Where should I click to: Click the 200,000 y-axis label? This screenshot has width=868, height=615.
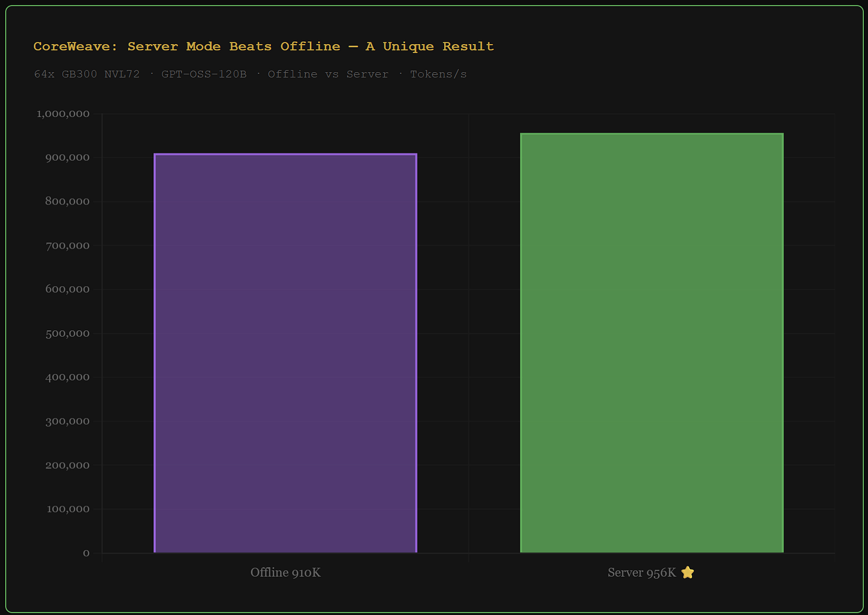(x=67, y=465)
